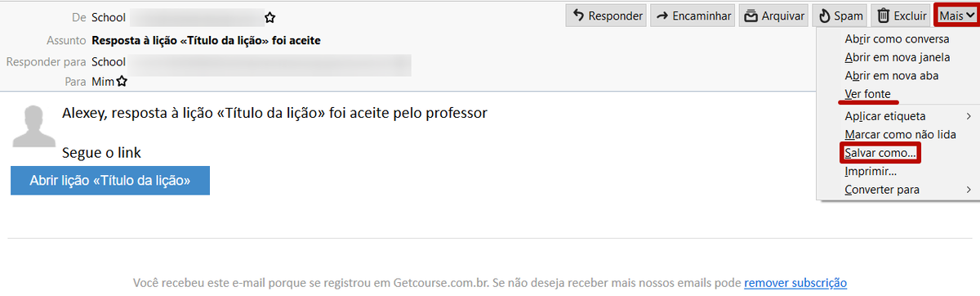Star the School sender contact
Image resolution: width=980 pixels, height=296 pixels.
pos(270,17)
